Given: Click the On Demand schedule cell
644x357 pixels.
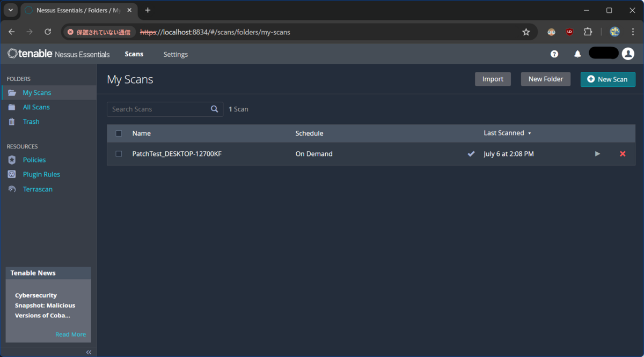Looking at the screenshot, I should pyautogui.click(x=314, y=154).
